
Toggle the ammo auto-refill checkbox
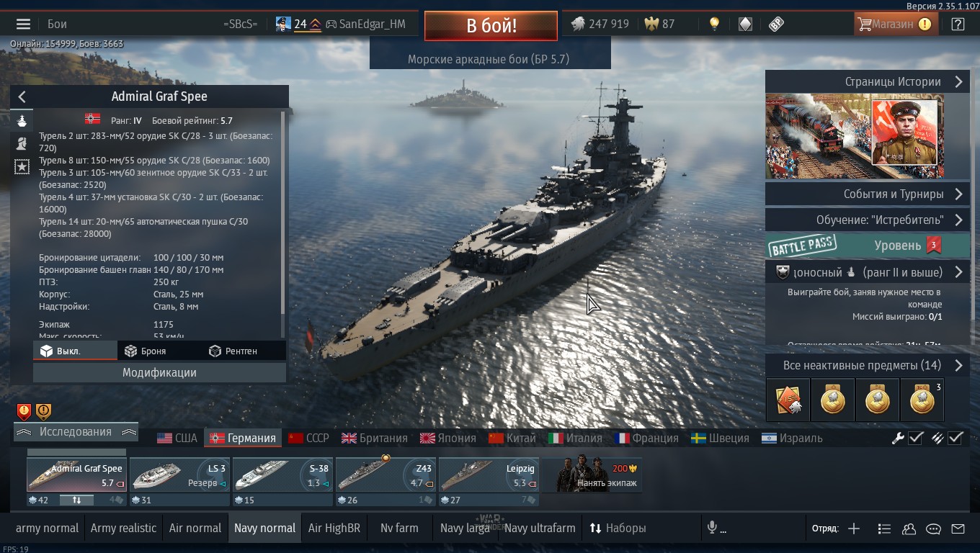[955, 438]
